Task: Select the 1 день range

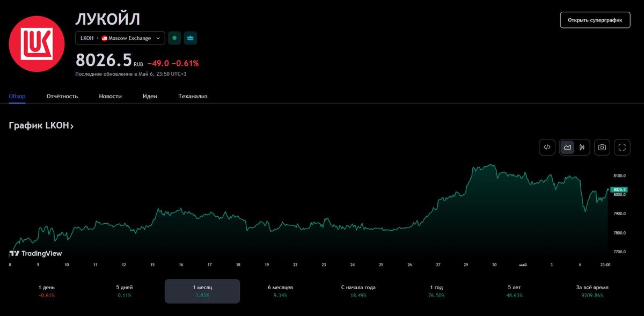Action: tap(47, 291)
